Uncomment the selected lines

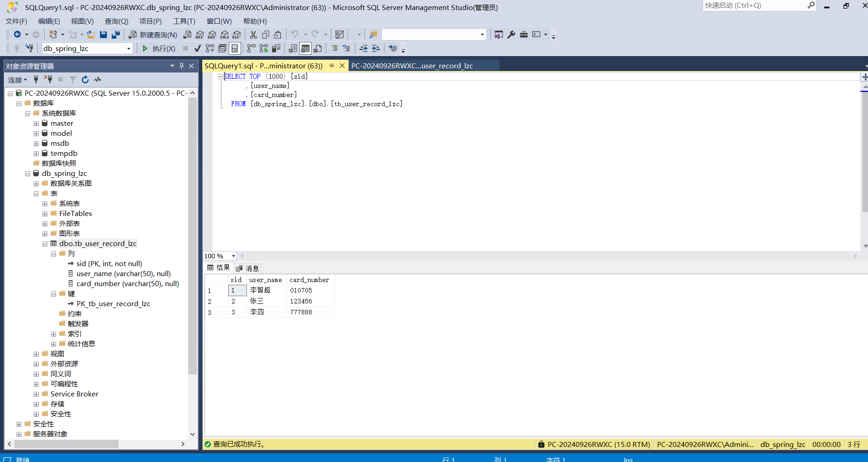coord(346,48)
